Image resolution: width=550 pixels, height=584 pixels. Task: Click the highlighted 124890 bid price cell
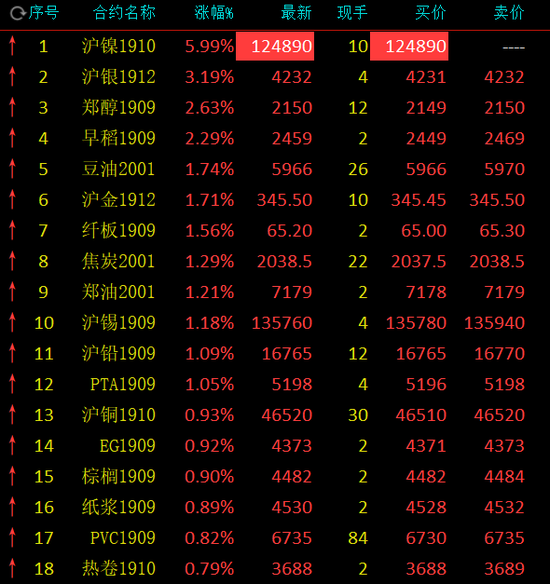(x=409, y=46)
